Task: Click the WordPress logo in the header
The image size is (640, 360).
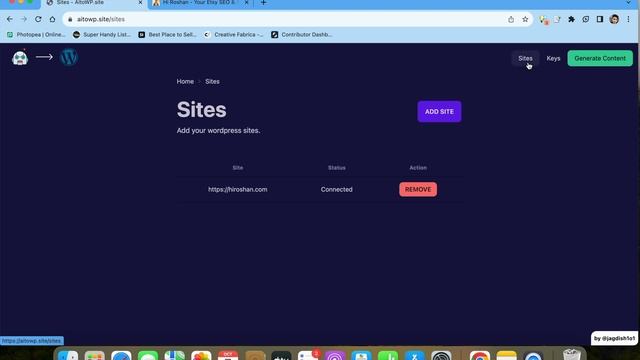Action: coord(69,57)
